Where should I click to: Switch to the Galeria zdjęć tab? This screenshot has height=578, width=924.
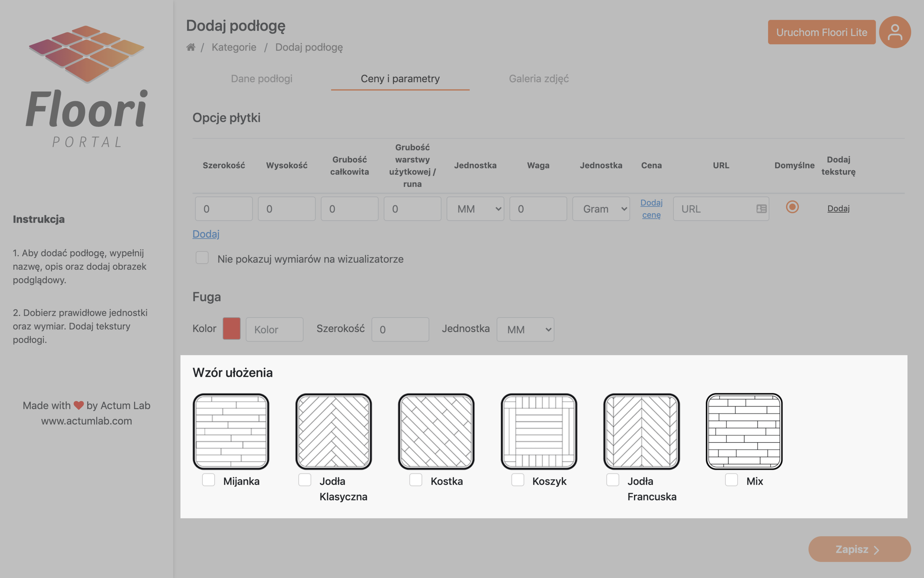(539, 79)
